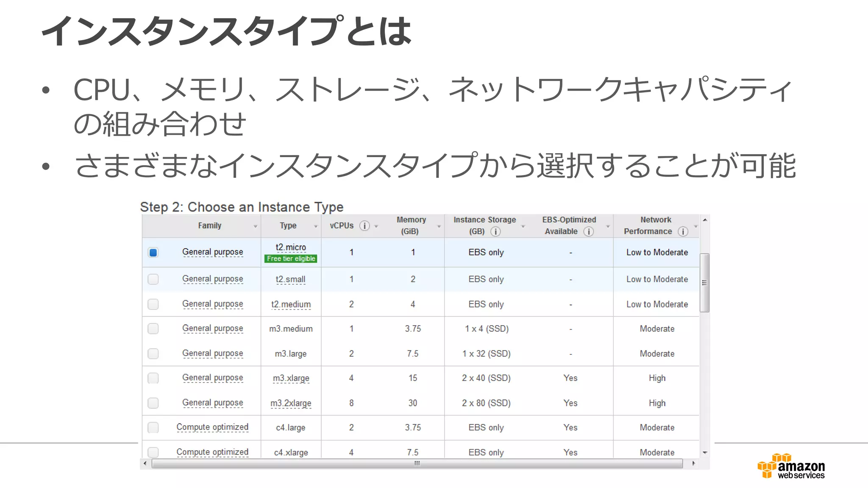The height and width of the screenshot is (488, 868).
Task: Uncheck the t2.micro instance checkbox
Action: click(x=153, y=252)
